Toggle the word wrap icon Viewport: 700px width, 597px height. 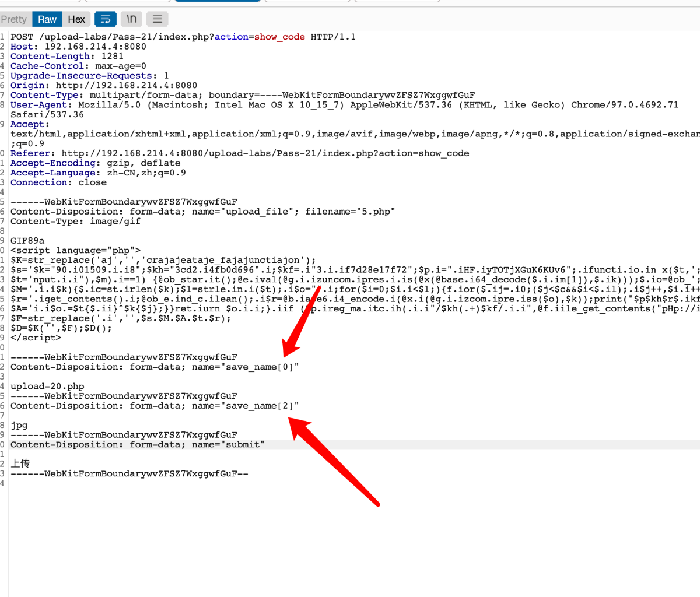106,19
